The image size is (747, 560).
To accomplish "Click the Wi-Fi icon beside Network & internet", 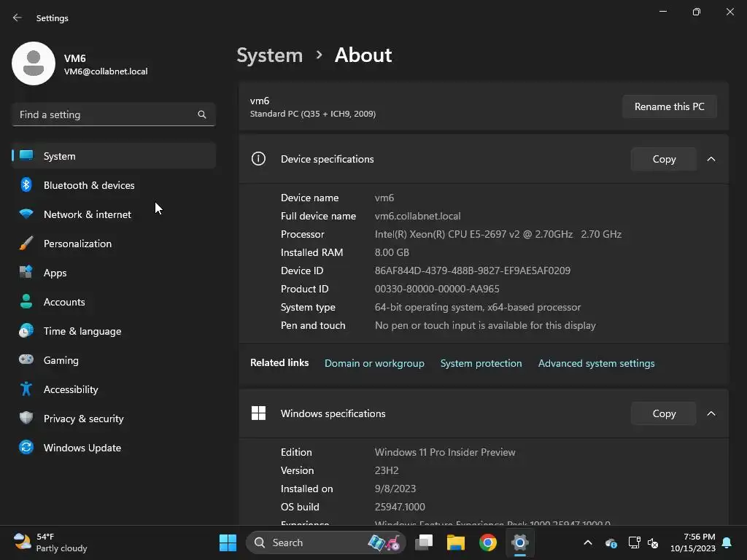I will click(x=26, y=214).
